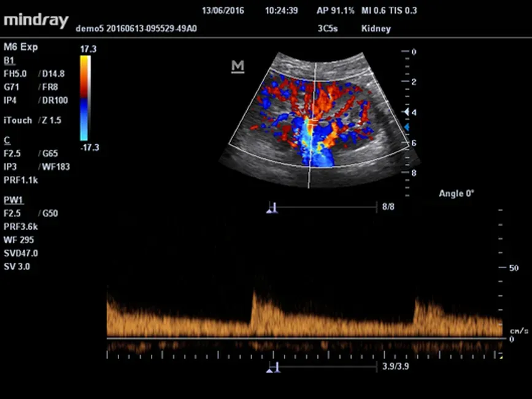Click the iTouch parameter

click(18, 120)
